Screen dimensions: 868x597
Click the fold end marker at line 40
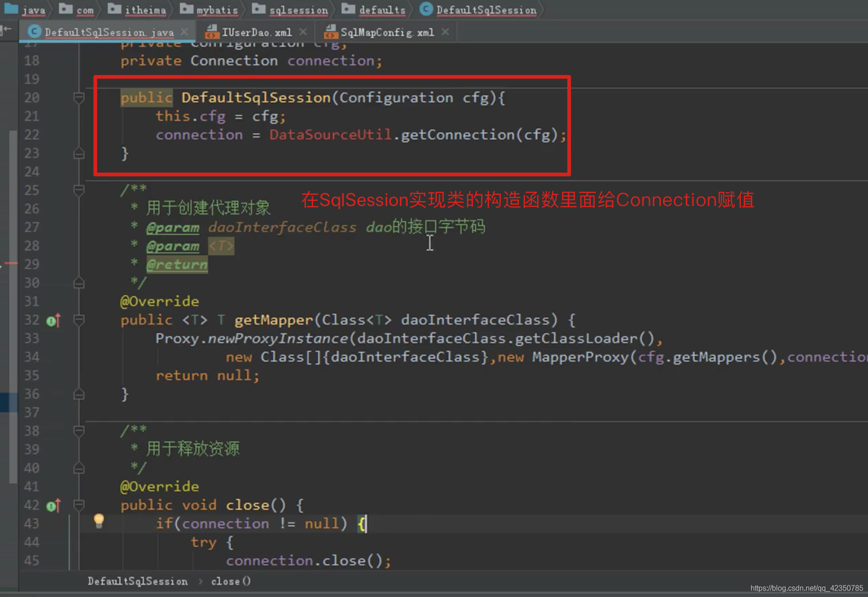[79, 468]
